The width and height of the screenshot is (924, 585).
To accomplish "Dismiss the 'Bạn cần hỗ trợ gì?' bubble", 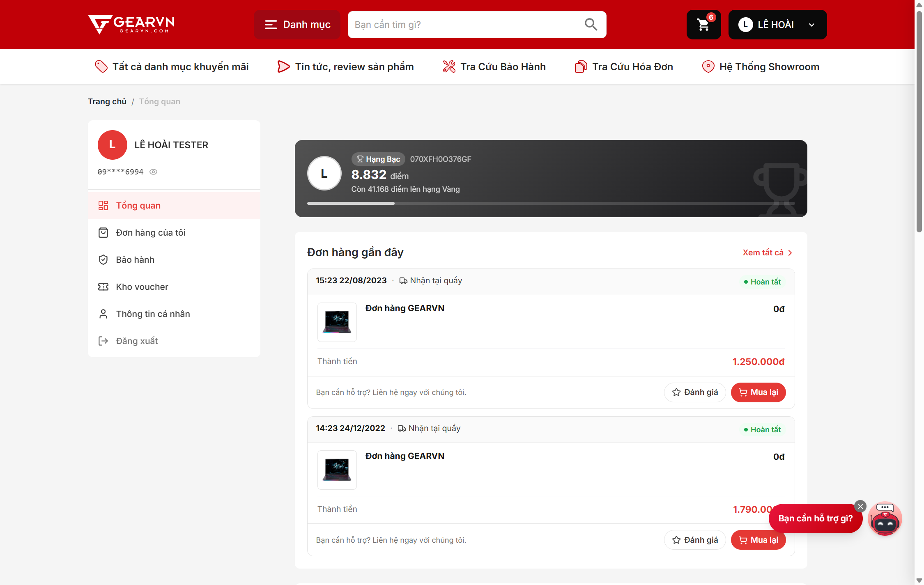I will click(x=860, y=507).
